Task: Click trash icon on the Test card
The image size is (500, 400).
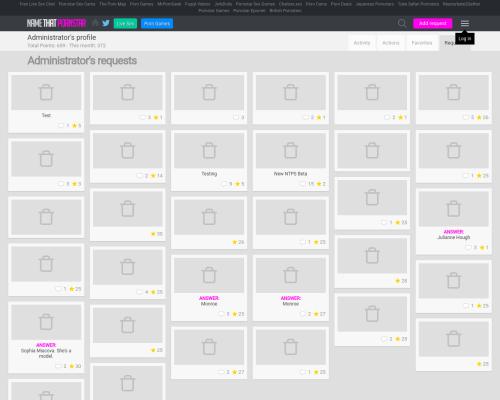Action: pos(46,92)
